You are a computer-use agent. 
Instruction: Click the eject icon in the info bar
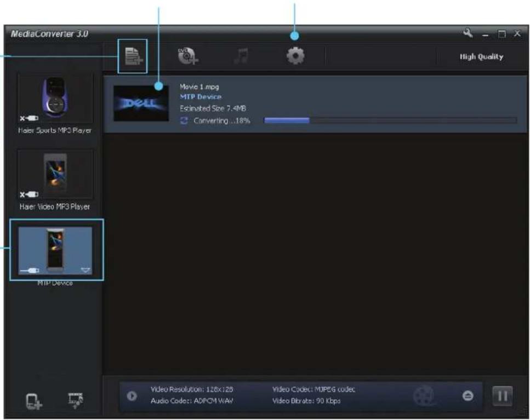pos(468,396)
